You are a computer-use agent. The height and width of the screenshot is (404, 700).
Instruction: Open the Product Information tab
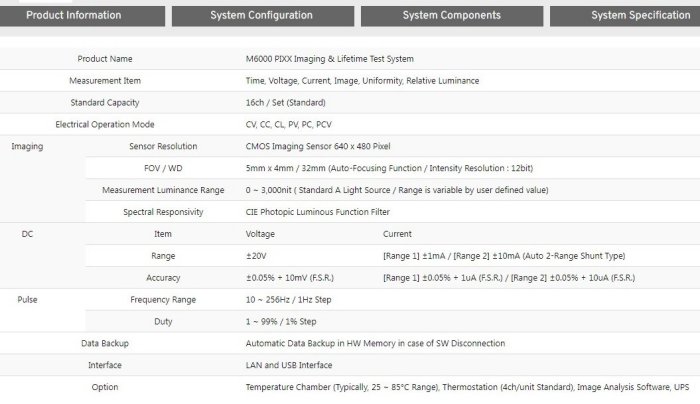(74, 16)
